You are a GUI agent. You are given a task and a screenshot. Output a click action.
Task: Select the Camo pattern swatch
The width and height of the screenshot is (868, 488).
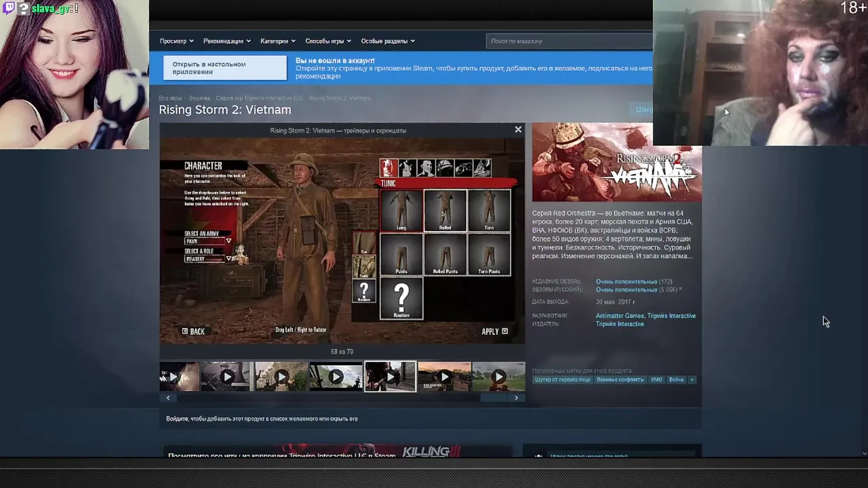pos(364,267)
